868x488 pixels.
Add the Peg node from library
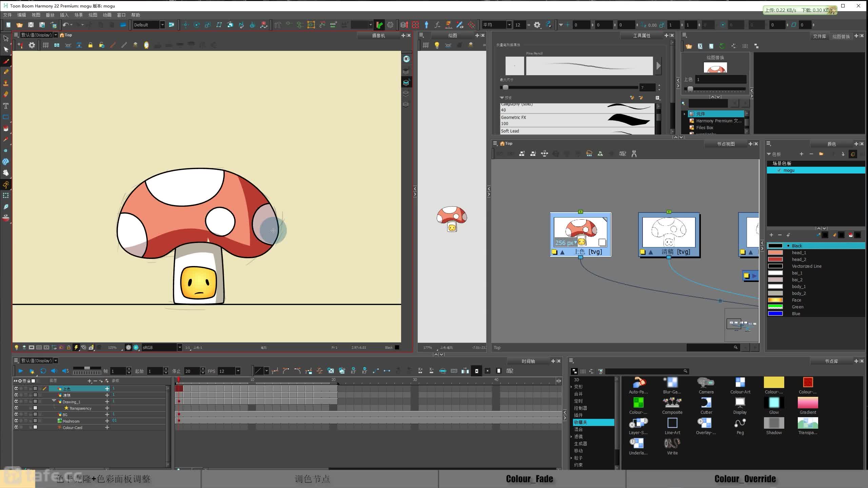tap(740, 426)
